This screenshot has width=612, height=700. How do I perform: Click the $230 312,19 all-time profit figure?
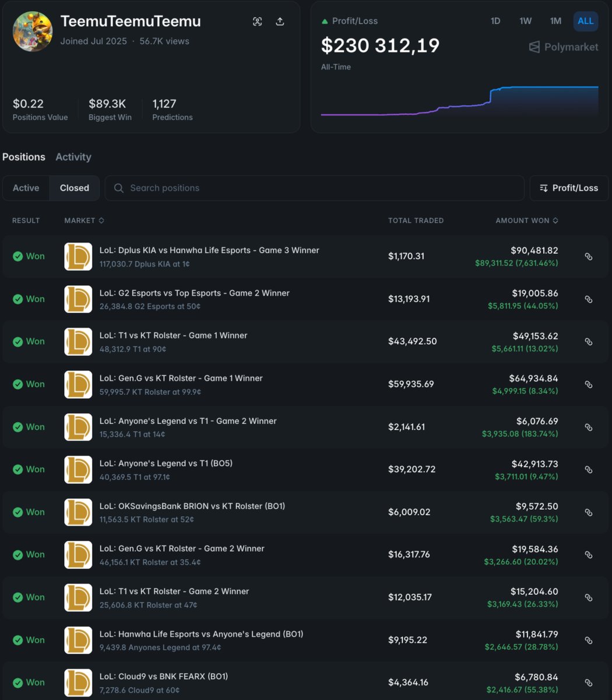pos(381,45)
